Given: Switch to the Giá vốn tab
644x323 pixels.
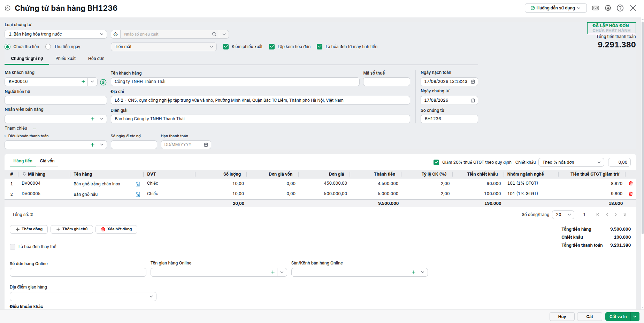Looking at the screenshot, I should [x=47, y=161].
